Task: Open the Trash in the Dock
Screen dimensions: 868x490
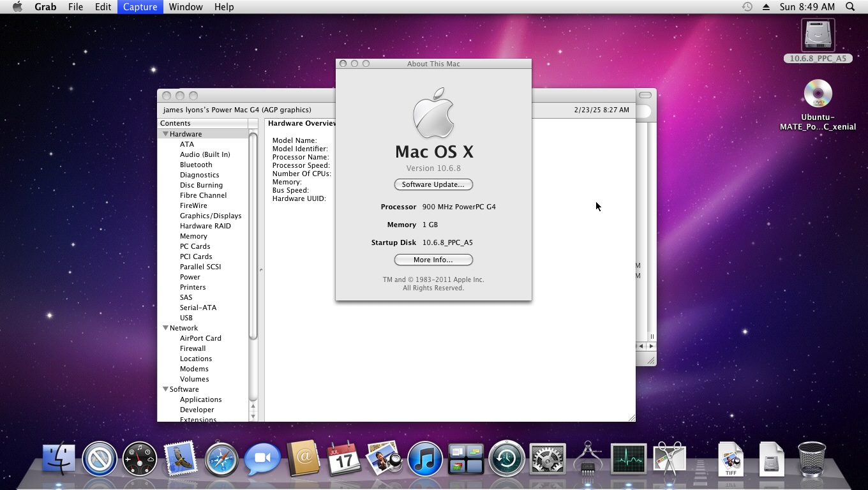Action: pyautogui.click(x=812, y=459)
